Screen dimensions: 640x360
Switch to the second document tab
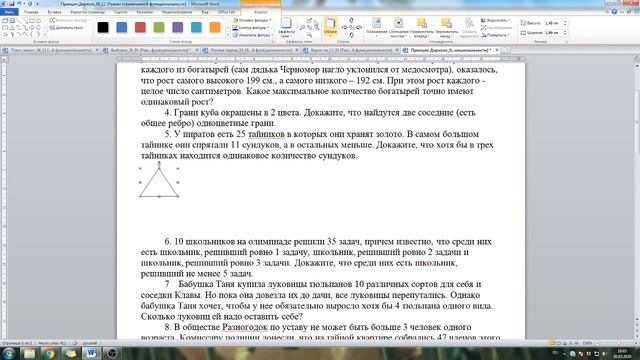point(149,50)
